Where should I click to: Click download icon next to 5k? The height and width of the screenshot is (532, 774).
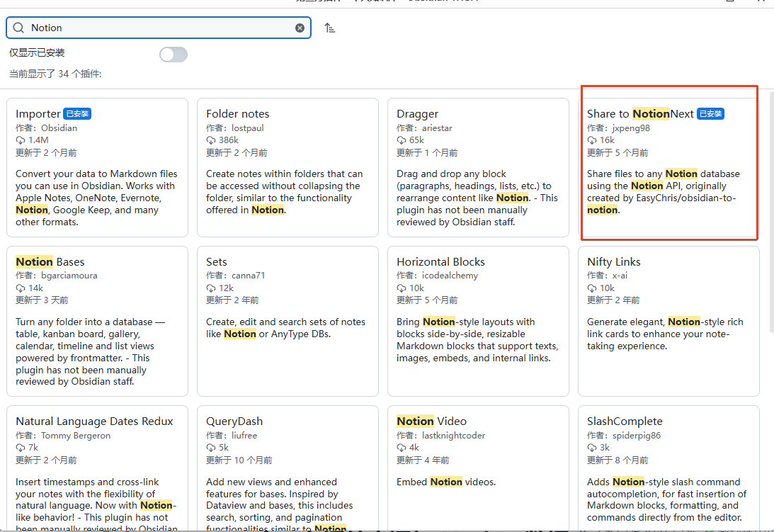(x=211, y=448)
